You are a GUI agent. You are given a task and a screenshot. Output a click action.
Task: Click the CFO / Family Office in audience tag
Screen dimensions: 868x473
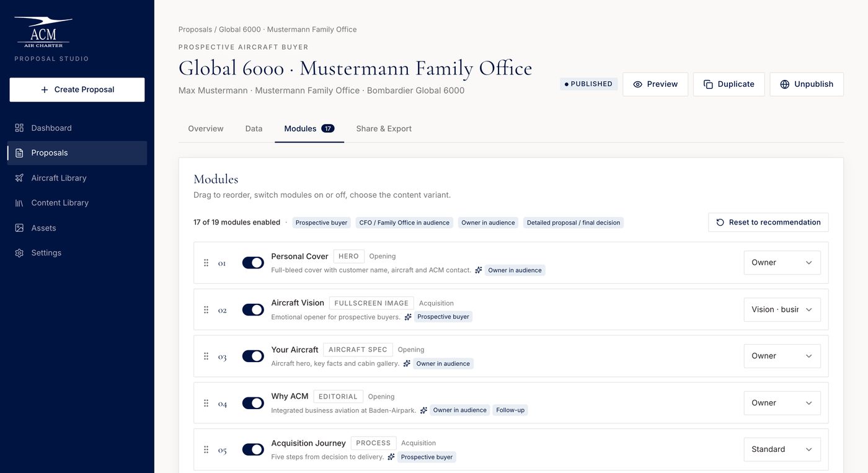(x=404, y=223)
